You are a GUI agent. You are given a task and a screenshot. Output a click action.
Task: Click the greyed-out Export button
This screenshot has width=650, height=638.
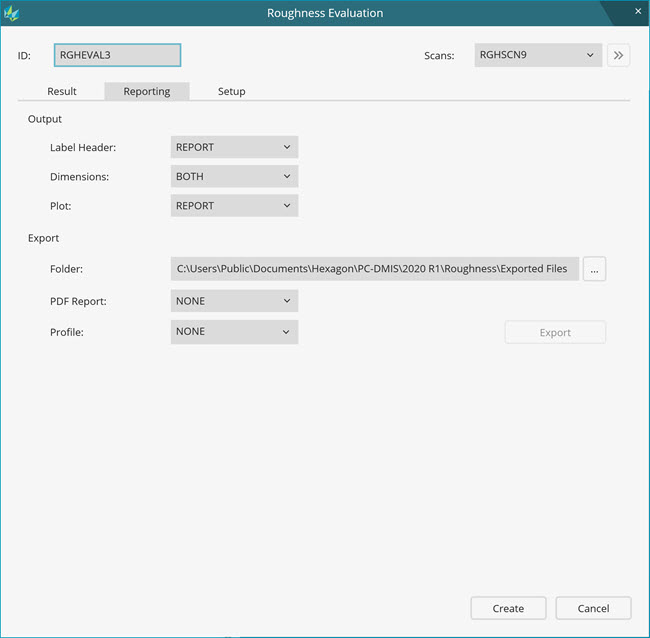tap(555, 333)
